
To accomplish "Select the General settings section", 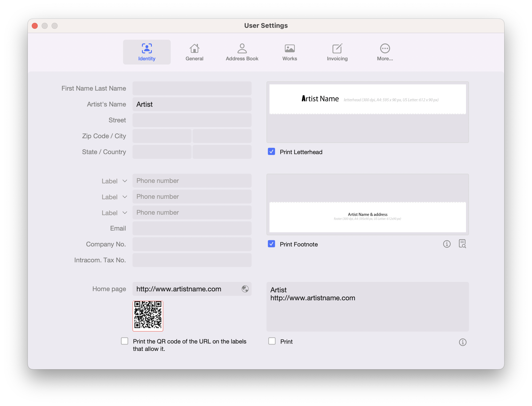I will coord(194,52).
